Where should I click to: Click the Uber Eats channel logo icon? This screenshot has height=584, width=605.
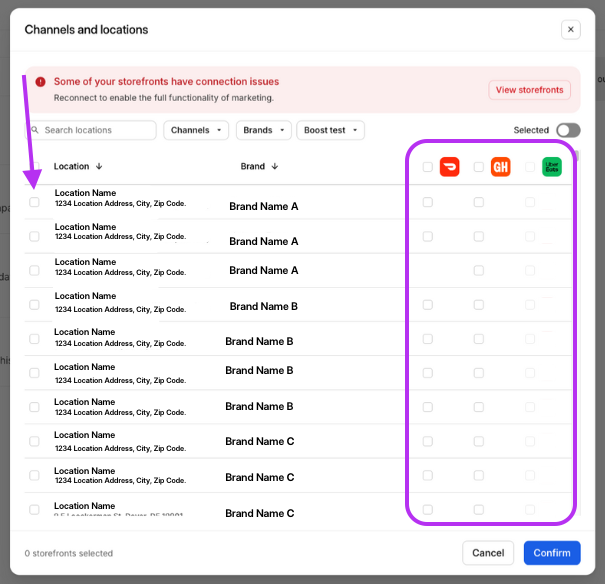551,167
